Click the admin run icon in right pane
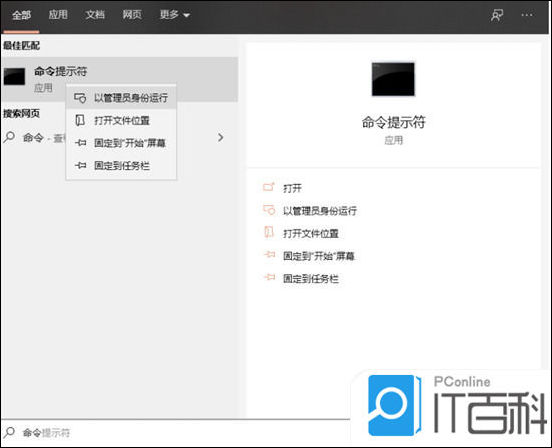The width and height of the screenshot is (552, 448). [269, 210]
